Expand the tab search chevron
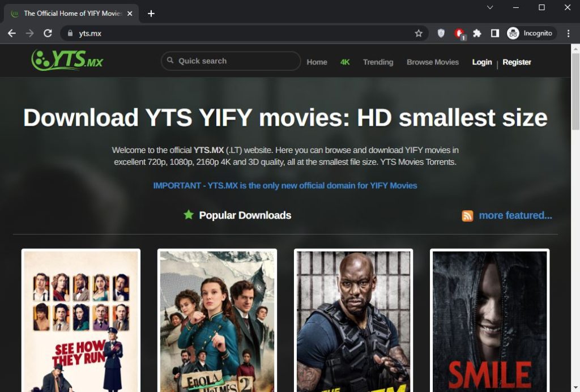The width and height of the screenshot is (580, 392). pos(490,7)
